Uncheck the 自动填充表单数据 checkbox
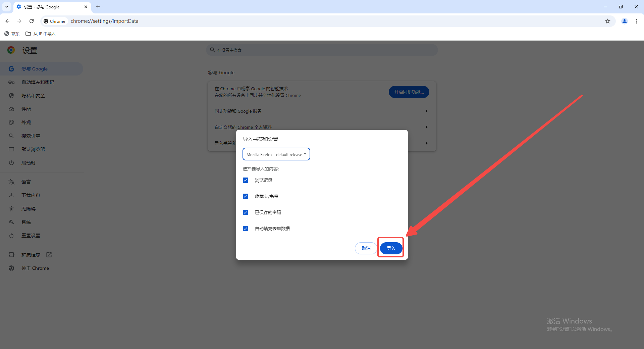The image size is (644, 349). pyautogui.click(x=246, y=229)
